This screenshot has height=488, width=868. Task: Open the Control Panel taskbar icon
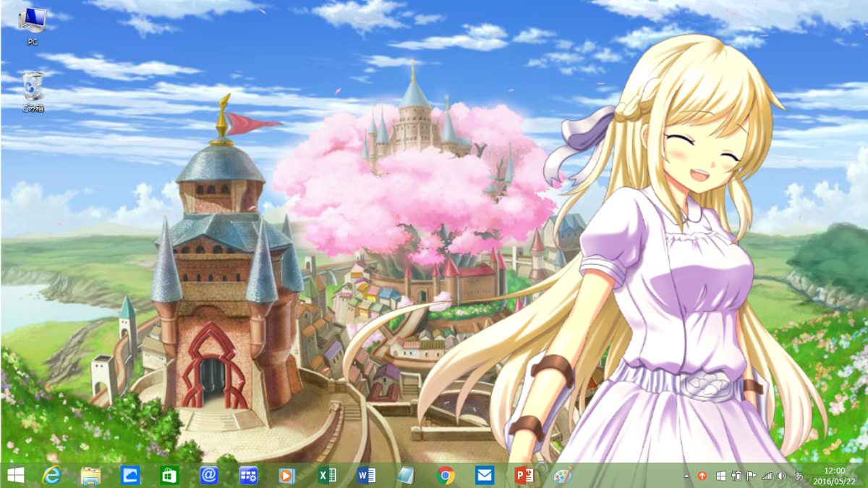point(248,476)
